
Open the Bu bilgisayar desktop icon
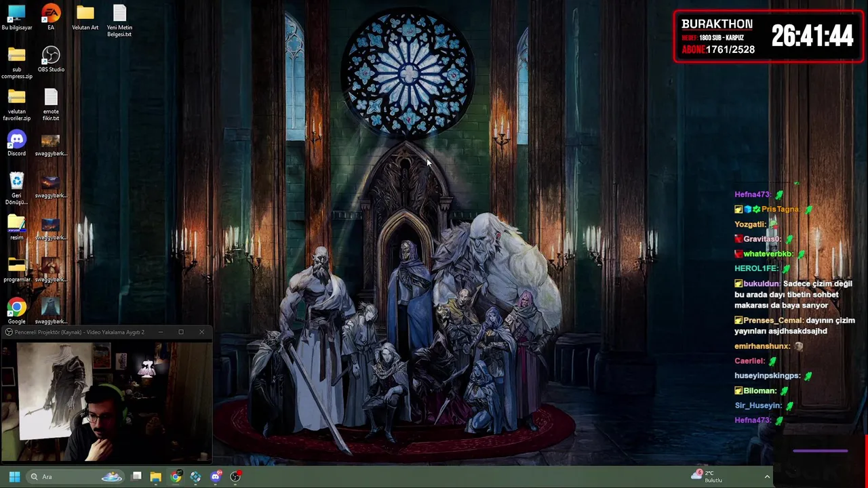[x=16, y=18]
